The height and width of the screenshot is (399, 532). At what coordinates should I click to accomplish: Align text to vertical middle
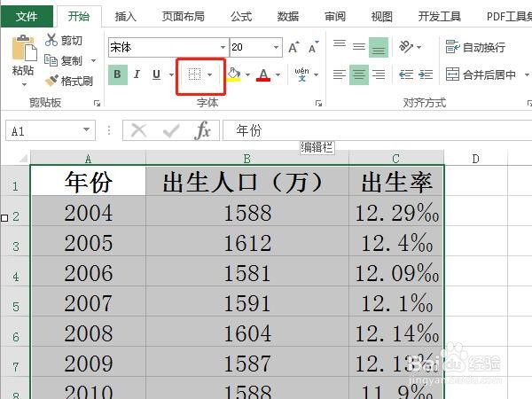tap(359, 46)
